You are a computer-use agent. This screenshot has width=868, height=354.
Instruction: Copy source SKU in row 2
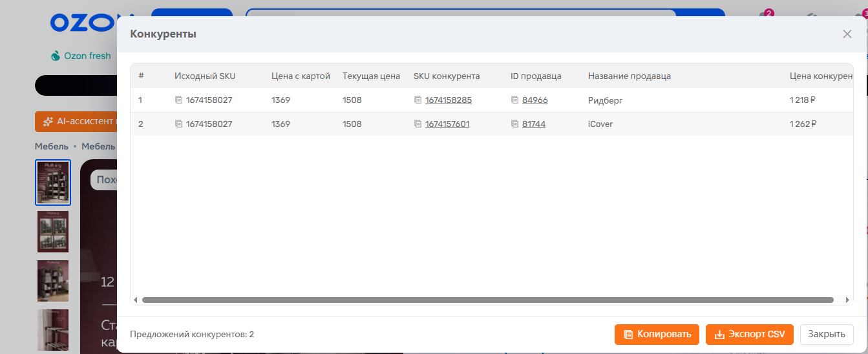[178, 124]
